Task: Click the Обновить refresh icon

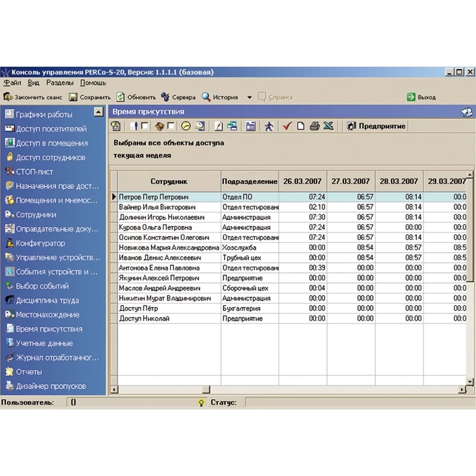Action: [x=121, y=97]
